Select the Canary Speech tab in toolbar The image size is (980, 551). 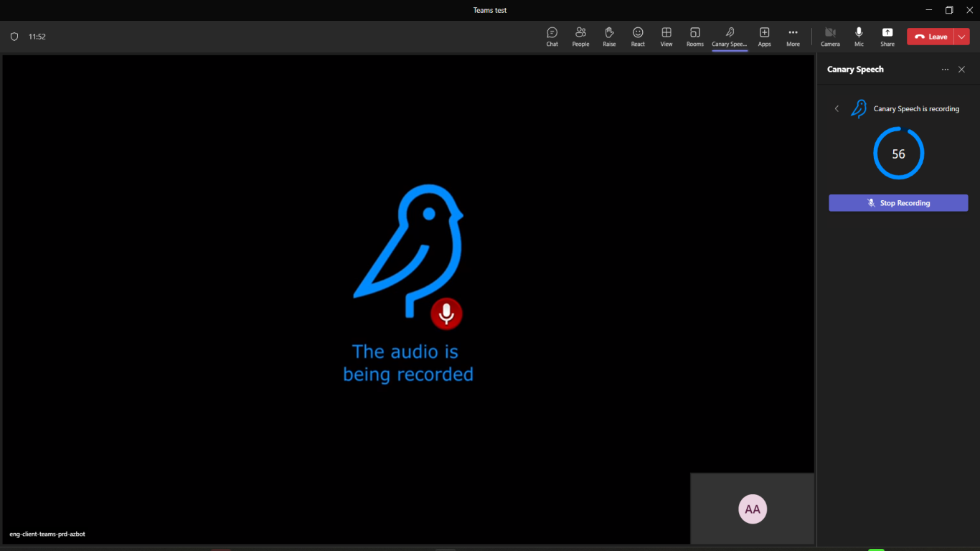tap(730, 37)
